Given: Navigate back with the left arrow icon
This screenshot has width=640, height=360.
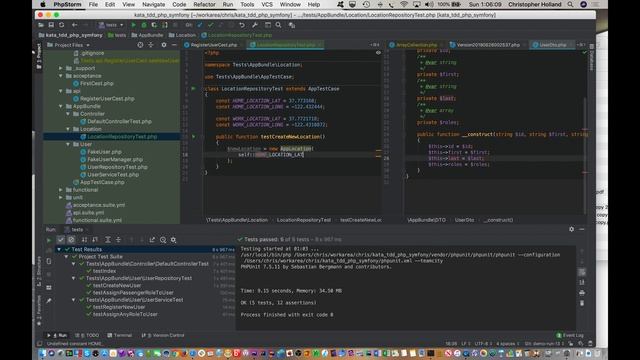Looking at the screenshot, I should (74, 25).
